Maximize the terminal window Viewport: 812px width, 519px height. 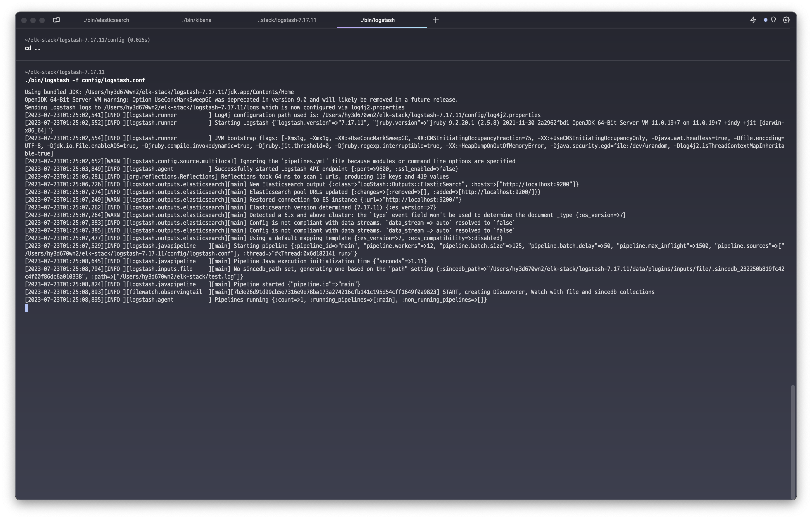click(42, 20)
